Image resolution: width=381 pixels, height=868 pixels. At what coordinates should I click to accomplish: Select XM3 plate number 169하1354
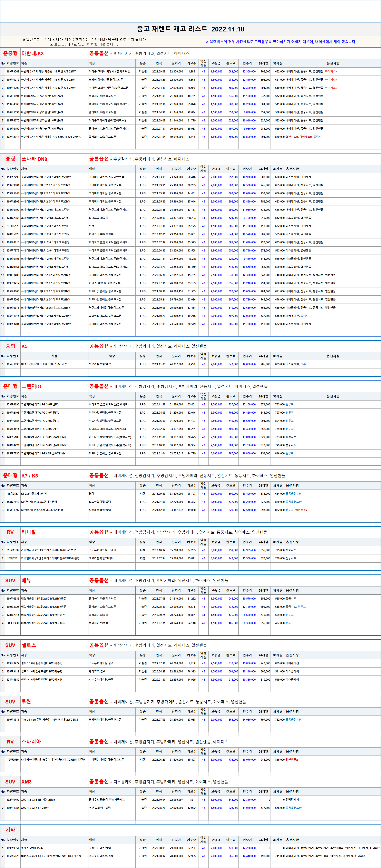click(x=13, y=808)
